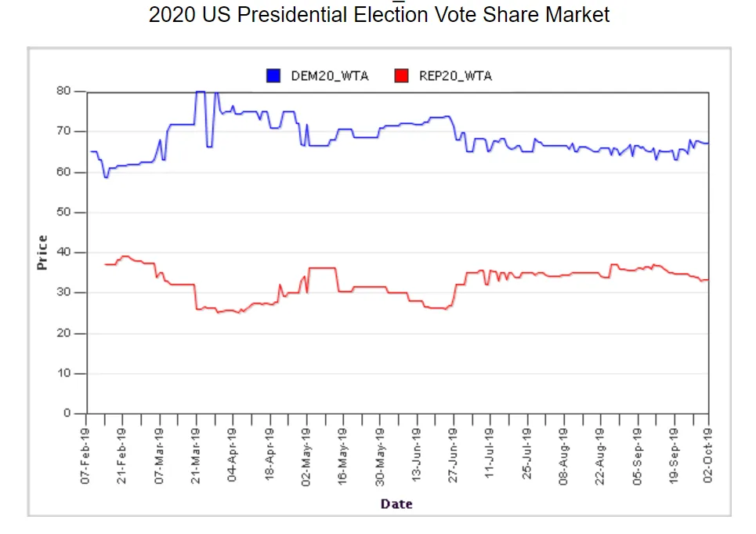Click the 07-Feb-19 date axis label
The width and height of the screenshot is (756, 534).
coord(85,455)
